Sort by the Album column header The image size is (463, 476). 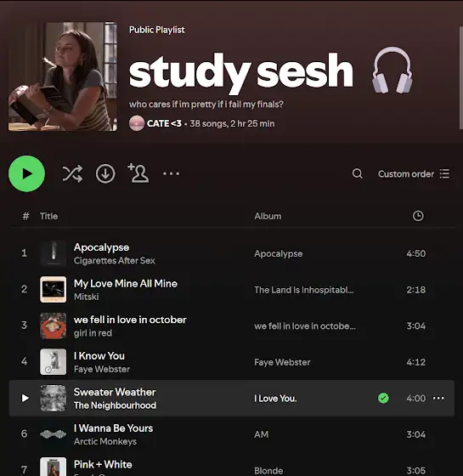[268, 216]
